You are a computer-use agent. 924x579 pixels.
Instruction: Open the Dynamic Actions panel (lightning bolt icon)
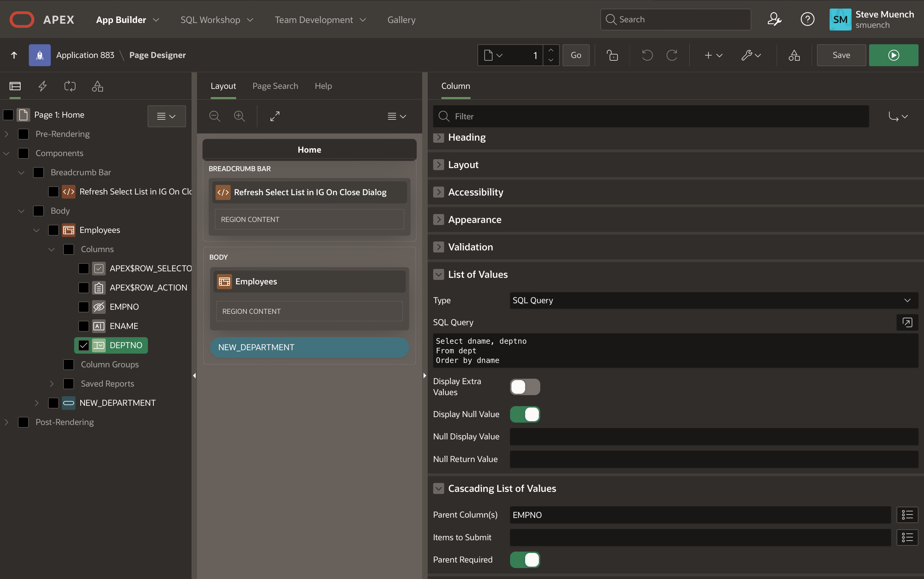click(42, 86)
